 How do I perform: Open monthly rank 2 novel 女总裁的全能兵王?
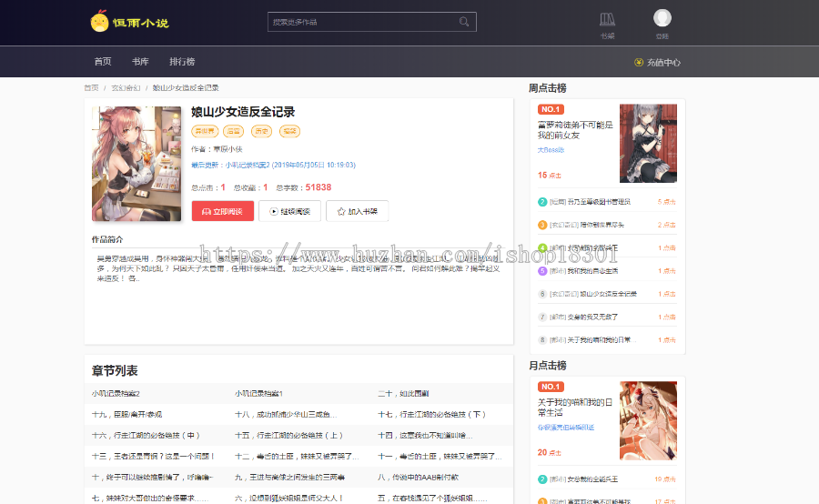click(x=592, y=479)
